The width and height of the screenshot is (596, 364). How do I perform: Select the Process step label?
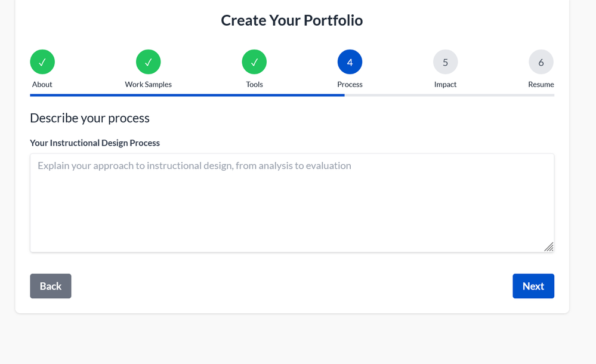pos(350,84)
